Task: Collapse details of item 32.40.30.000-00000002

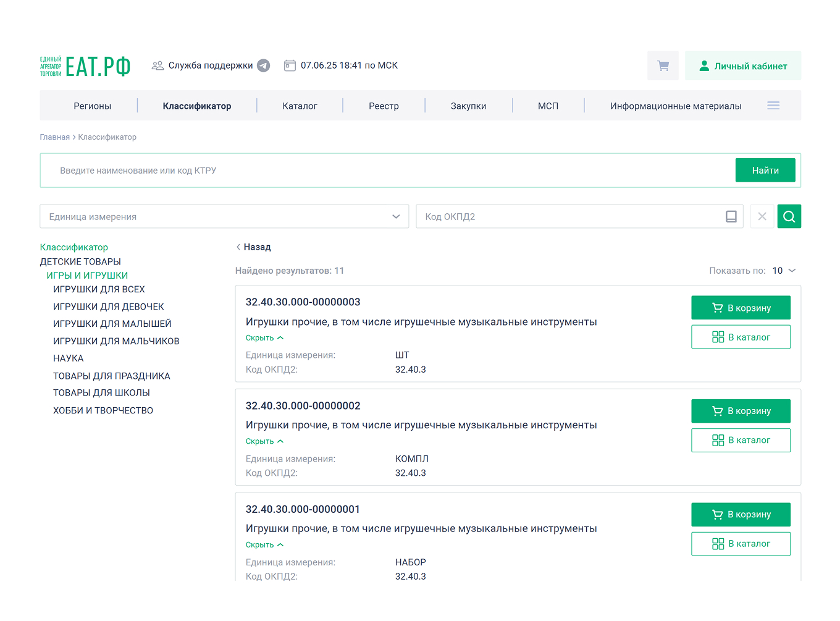Action: [264, 441]
